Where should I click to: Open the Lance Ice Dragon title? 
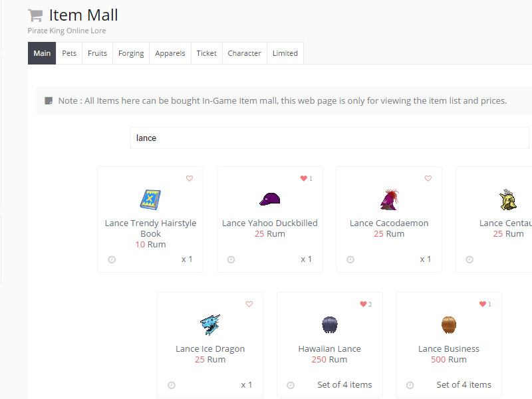pyautogui.click(x=210, y=348)
